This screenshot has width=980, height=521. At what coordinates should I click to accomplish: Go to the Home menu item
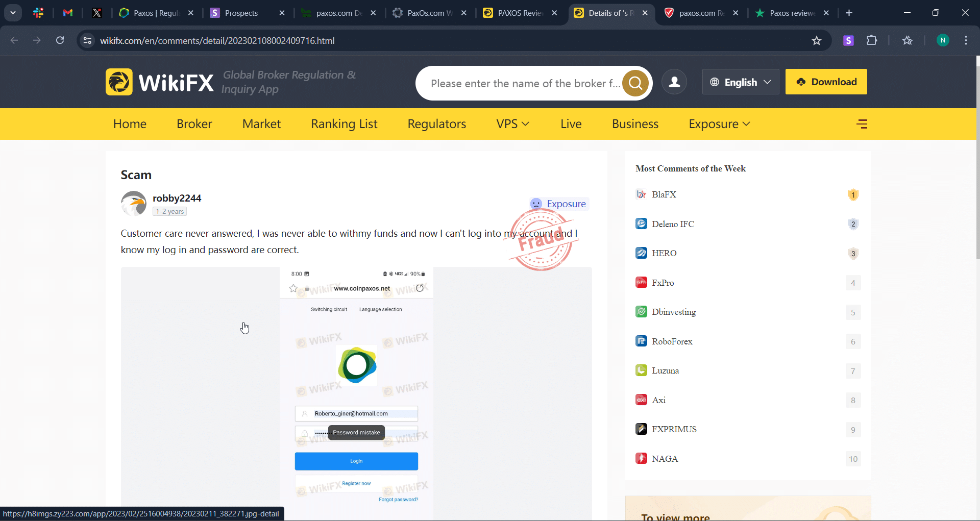(130, 124)
